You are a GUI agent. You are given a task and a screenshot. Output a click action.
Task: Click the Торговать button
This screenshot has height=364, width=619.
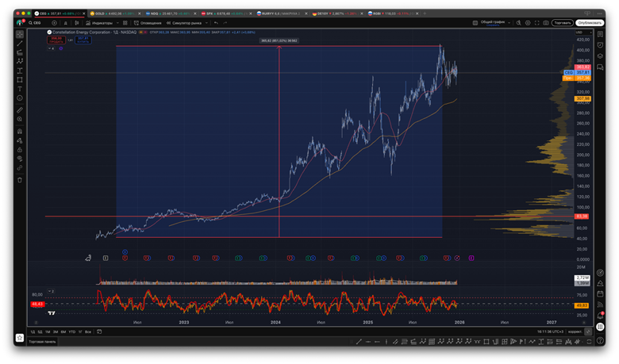click(562, 23)
